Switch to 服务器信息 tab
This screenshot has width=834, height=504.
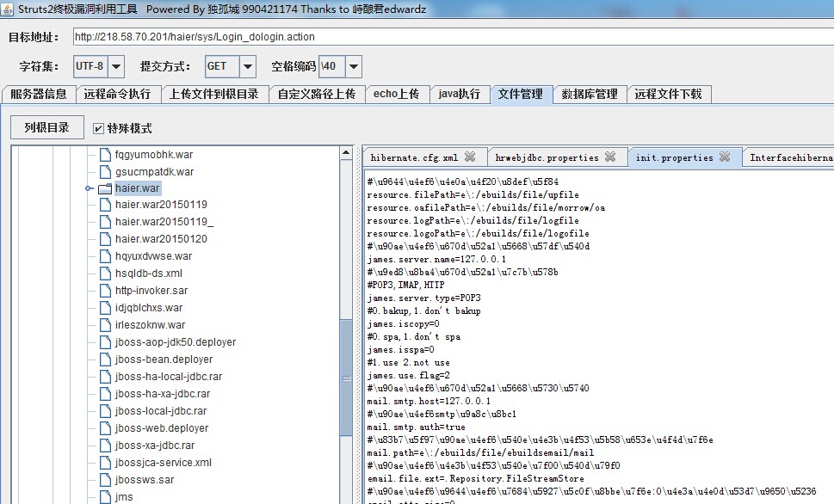38,94
